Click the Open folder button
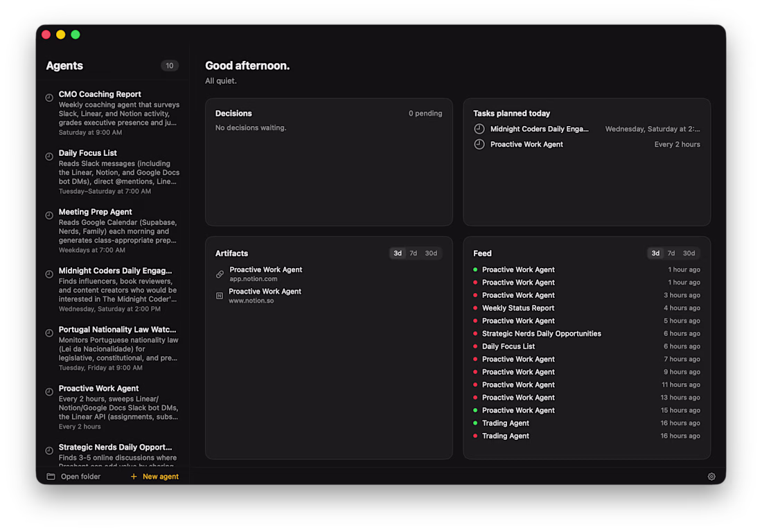The height and width of the screenshot is (532, 762). point(80,477)
